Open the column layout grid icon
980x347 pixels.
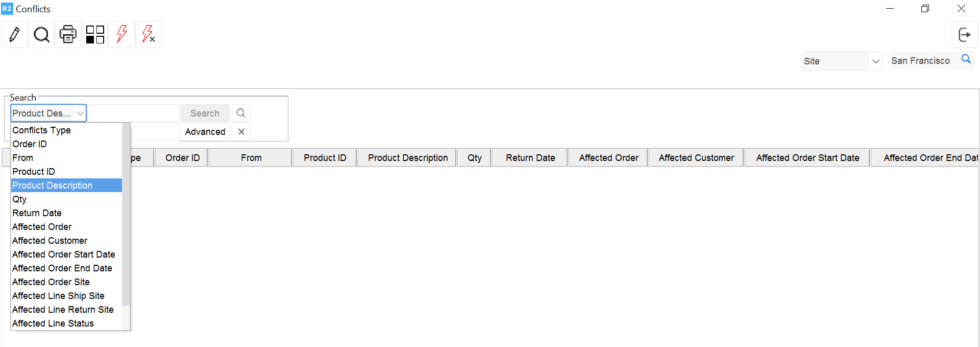point(94,34)
